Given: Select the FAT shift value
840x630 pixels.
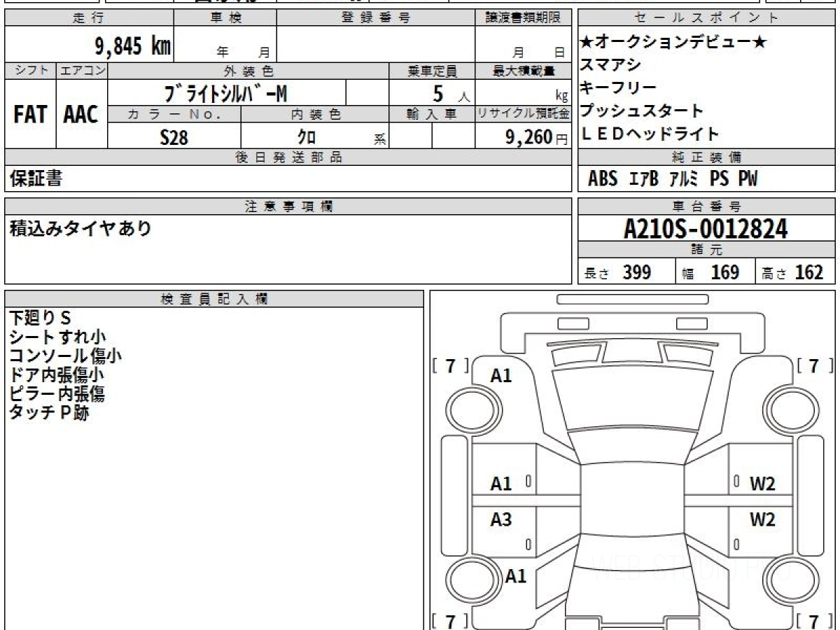Looking at the screenshot, I should pos(30,115).
